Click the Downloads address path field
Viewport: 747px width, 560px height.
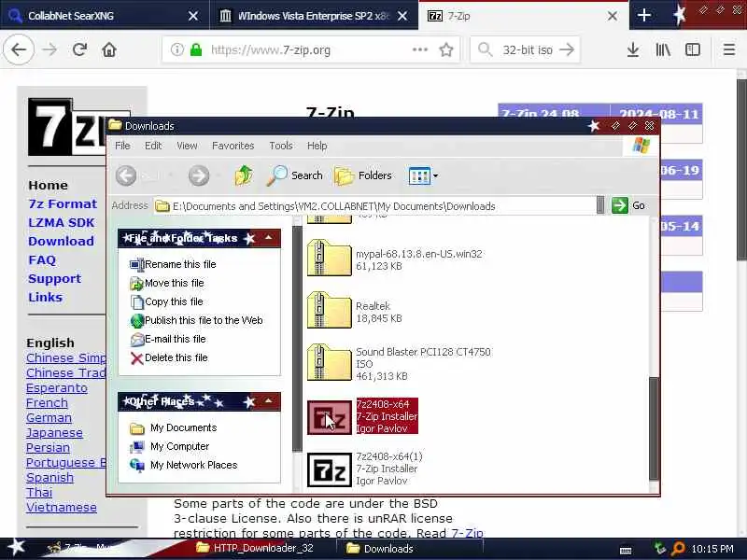(x=375, y=205)
